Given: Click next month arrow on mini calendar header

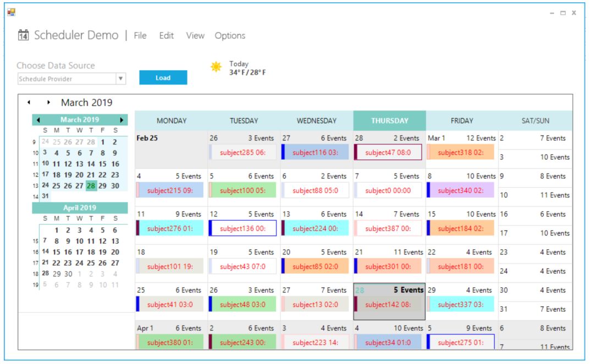Looking at the screenshot, I should tap(120, 119).
